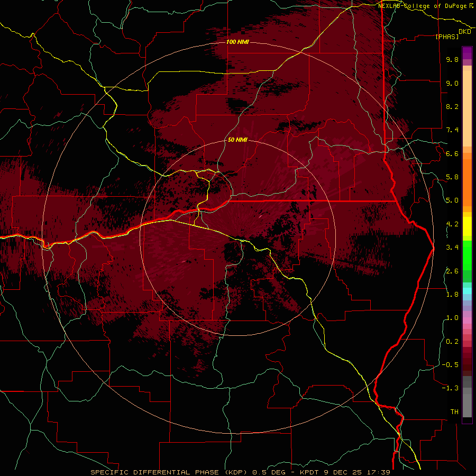Click the purple top segment of the color scale
The width and height of the screenshot is (476, 476).
tap(467, 53)
